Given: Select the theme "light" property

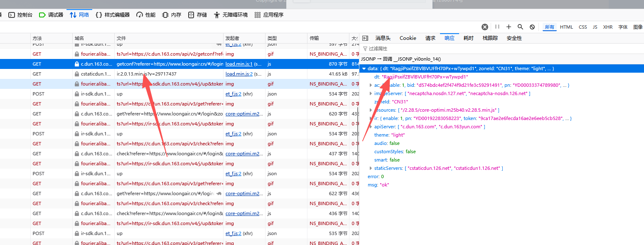Looking at the screenshot, I should point(389,135).
